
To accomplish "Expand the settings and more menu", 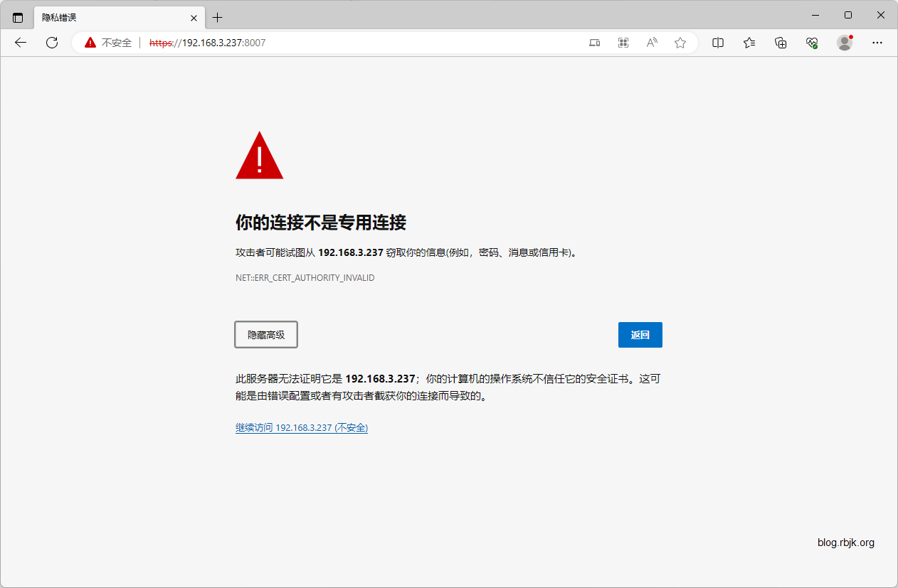I will point(877,43).
